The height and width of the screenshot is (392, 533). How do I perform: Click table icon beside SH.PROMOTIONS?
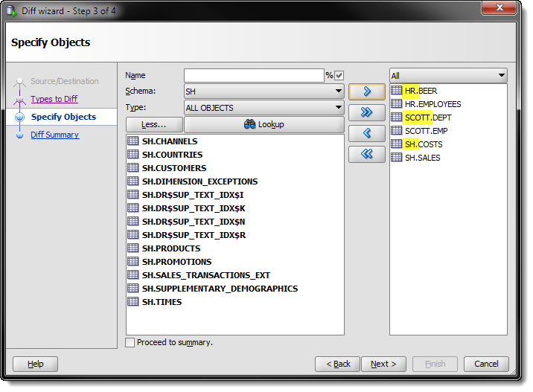click(x=133, y=261)
